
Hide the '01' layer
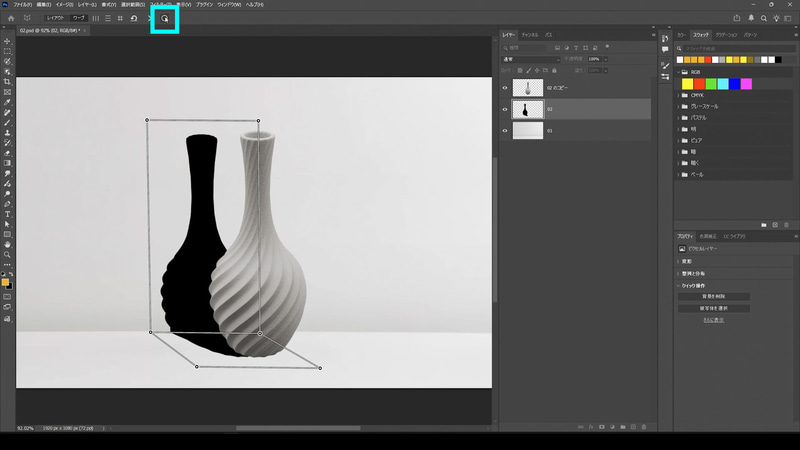[x=505, y=131]
